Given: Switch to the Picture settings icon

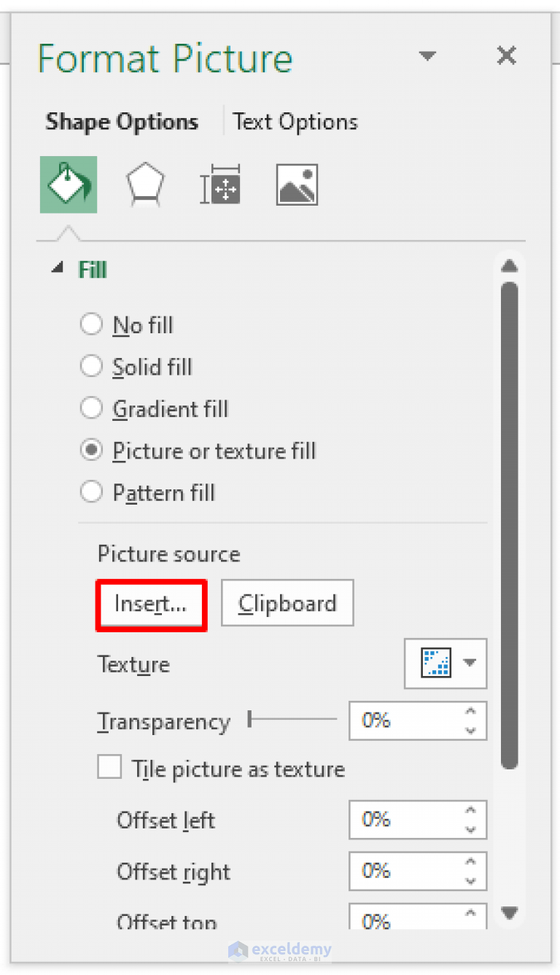Looking at the screenshot, I should click(296, 184).
